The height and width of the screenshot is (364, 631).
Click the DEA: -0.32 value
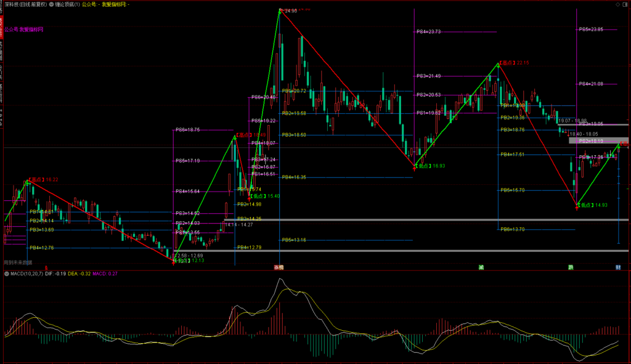click(x=79, y=274)
